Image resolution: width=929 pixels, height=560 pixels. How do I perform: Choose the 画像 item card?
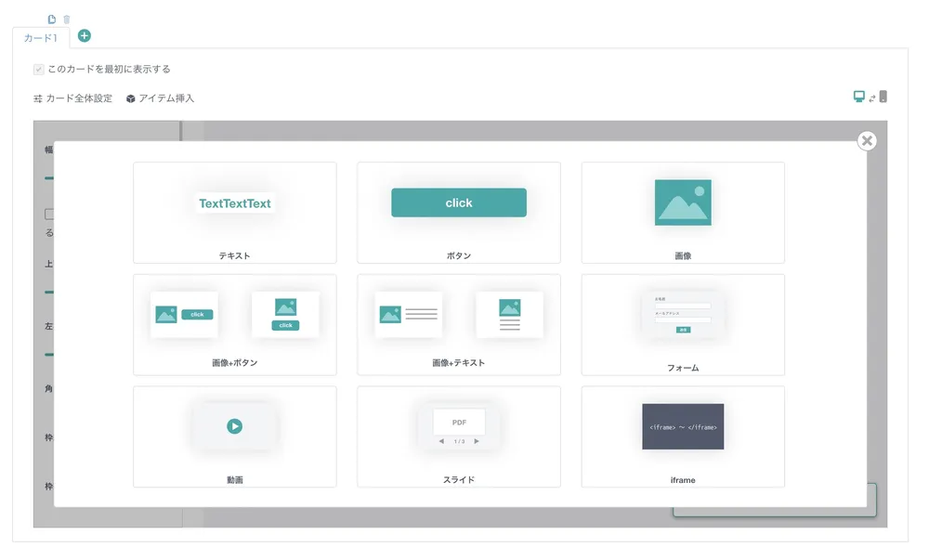683,213
